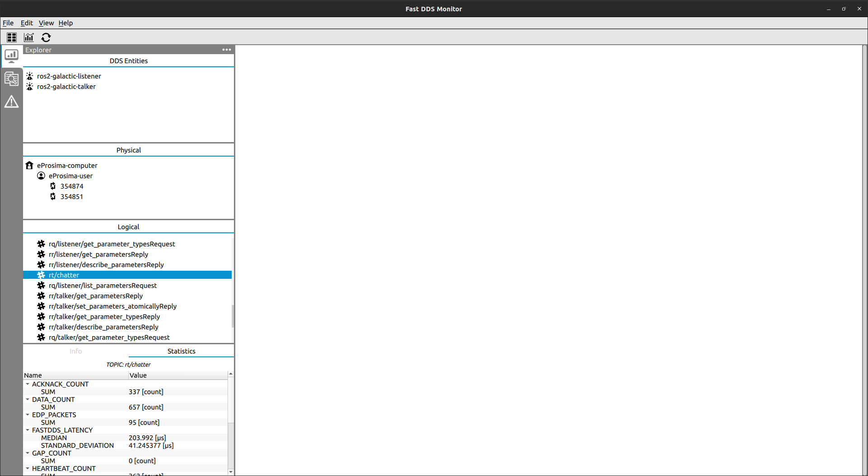This screenshot has height=476, width=868.
Task: Click the refresh toolbar icon
Action: point(46,37)
